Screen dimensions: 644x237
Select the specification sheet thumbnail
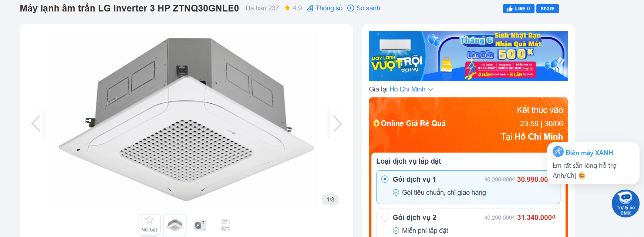pos(225,225)
